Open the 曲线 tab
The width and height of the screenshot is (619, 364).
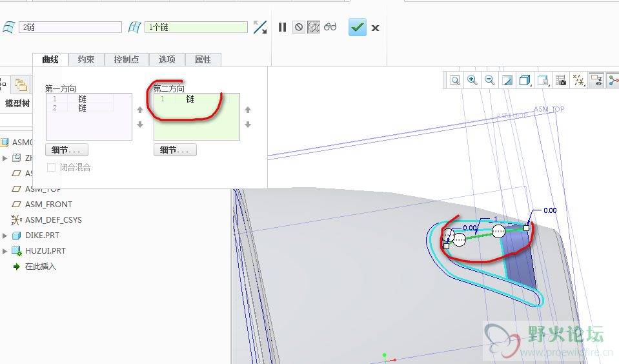(x=50, y=59)
